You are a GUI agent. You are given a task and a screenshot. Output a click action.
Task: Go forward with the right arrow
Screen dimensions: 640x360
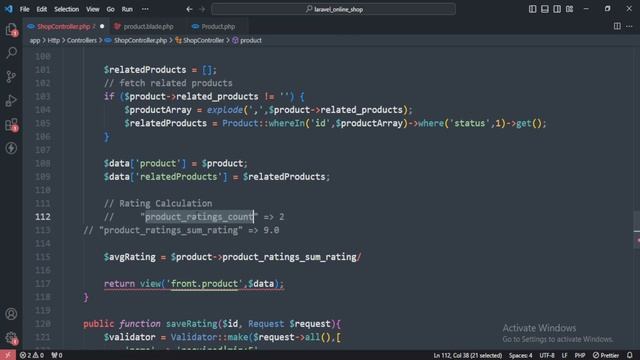(x=202, y=9)
